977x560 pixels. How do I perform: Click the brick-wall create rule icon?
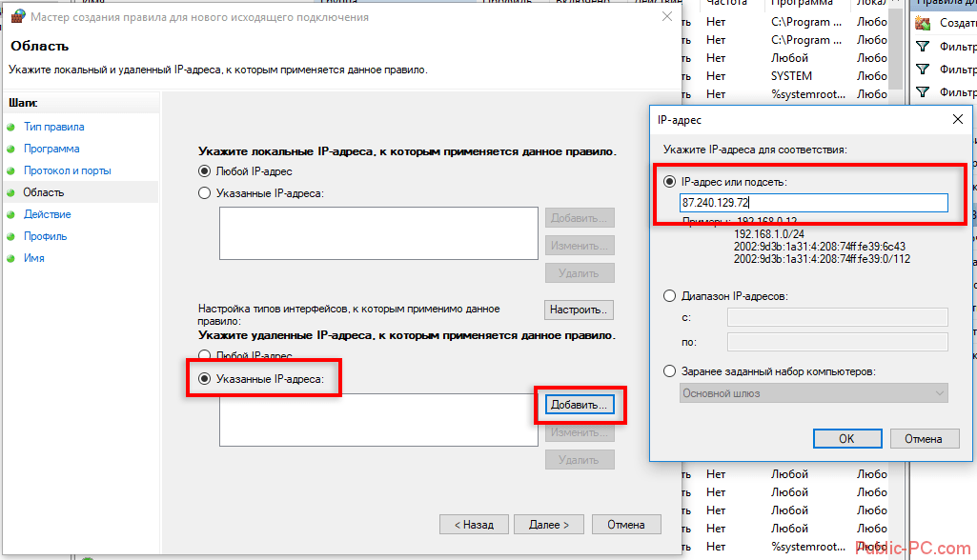922,23
